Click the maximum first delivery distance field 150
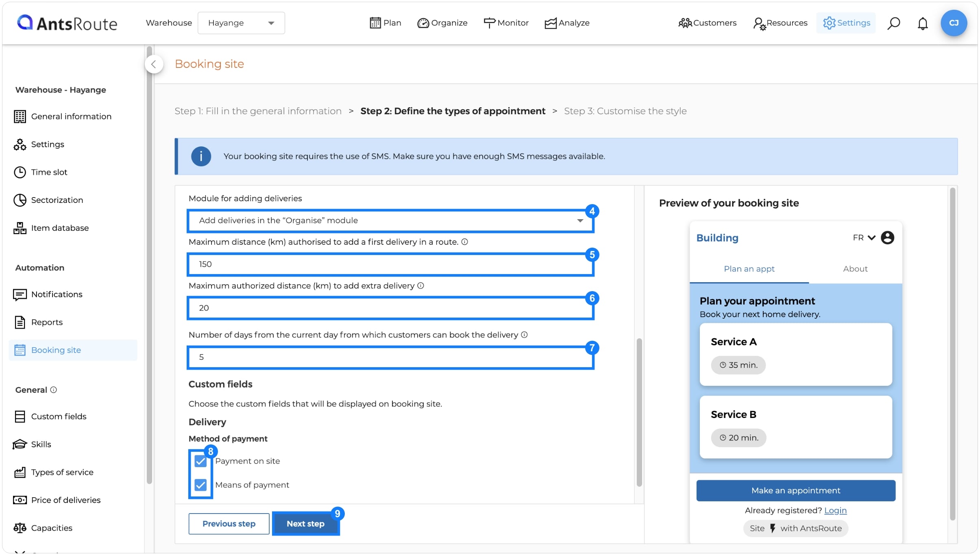Image resolution: width=980 pixels, height=555 pixels. coord(390,265)
